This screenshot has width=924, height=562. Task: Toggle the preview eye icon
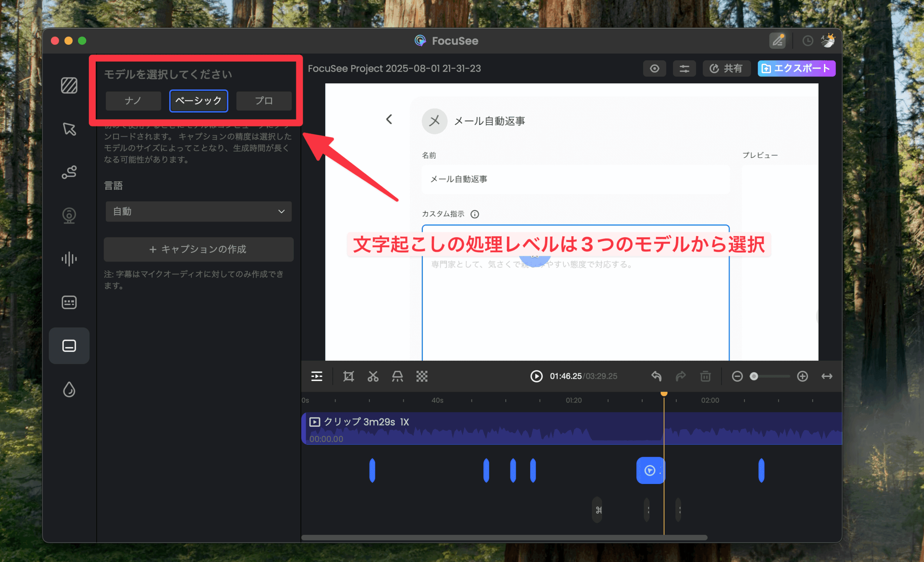click(654, 69)
